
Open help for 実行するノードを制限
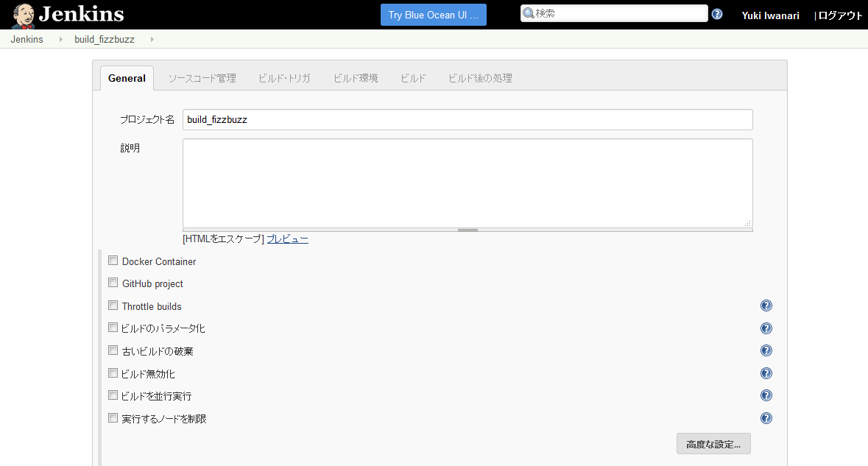(x=766, y=418)
